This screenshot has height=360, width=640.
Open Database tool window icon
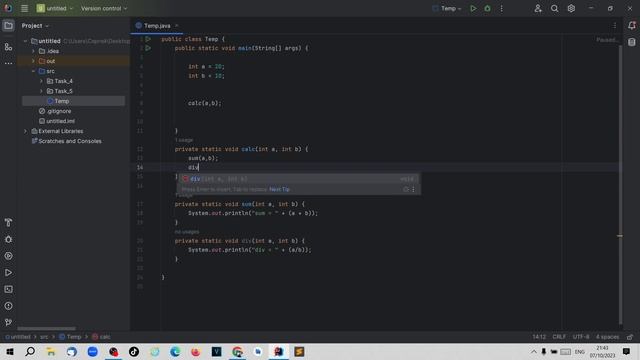pyautogui.click(x=631, y=42)
